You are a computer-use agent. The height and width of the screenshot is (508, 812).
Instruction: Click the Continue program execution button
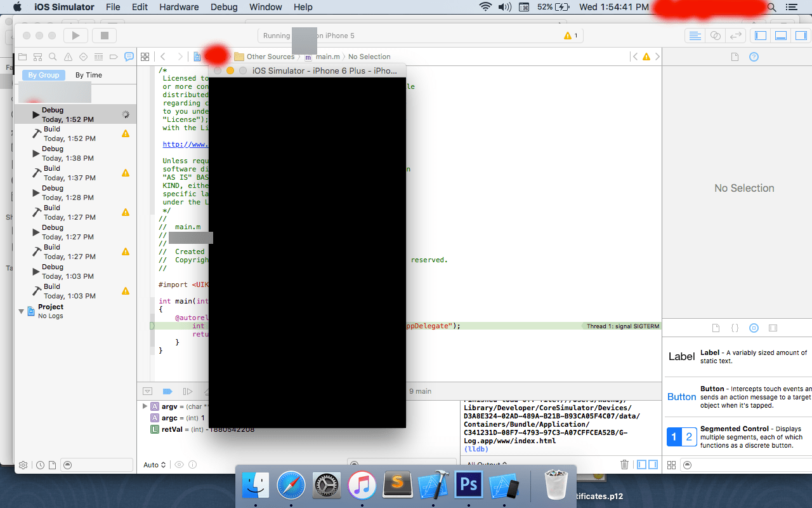click(x=187, y=391)
